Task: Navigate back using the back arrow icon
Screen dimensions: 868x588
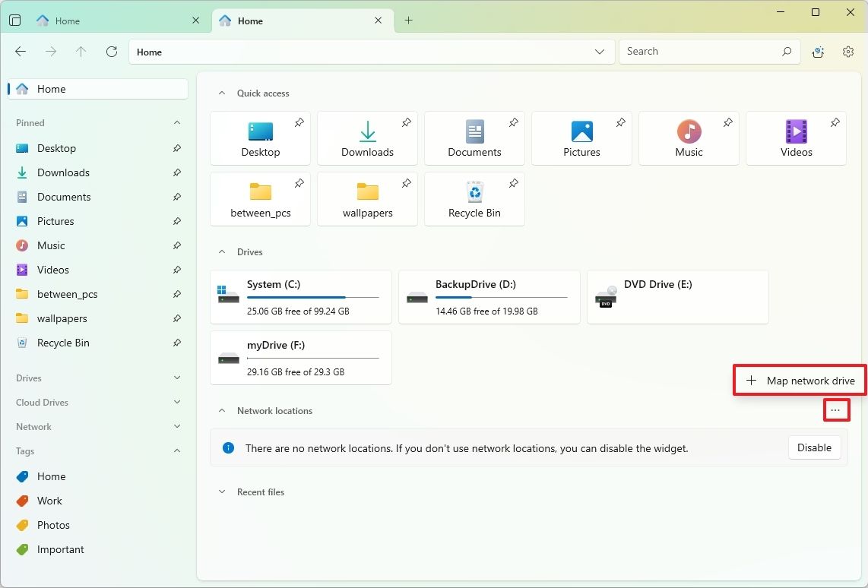Action: [20, 51]
